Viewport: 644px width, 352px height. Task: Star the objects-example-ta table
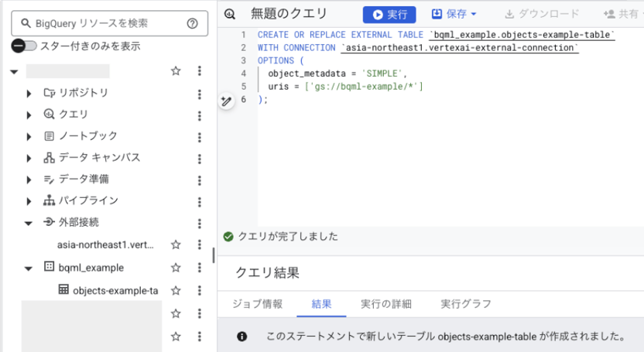pyautogui.click(x=176, y=290)
